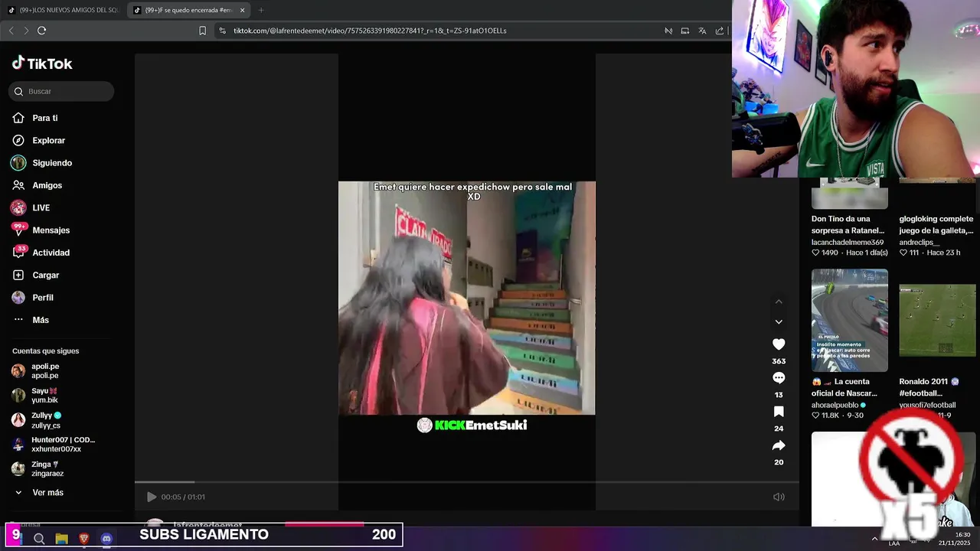Open Nascar video thumbnail
Image resolution: width=980 pixels, height=551 pixels.
[850, 320]
